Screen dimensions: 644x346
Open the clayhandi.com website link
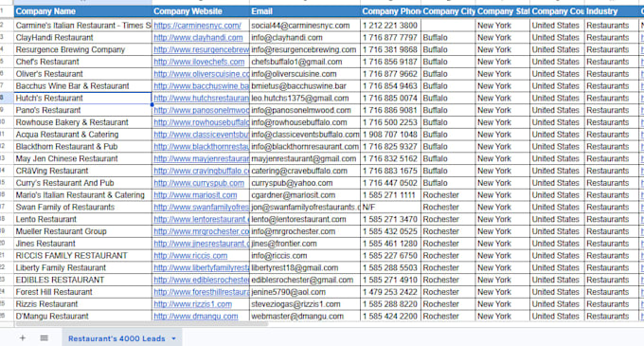[x=198, y=37]
